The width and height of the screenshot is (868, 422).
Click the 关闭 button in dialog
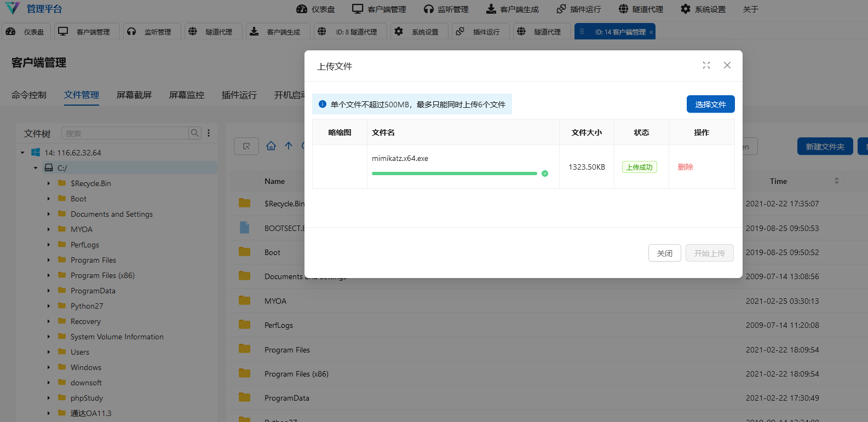point(664,253)
